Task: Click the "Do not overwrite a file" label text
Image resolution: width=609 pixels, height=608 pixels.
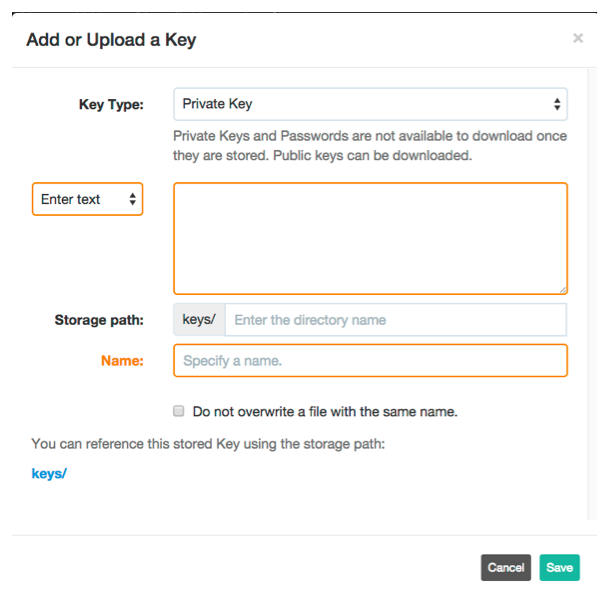Action: pos(325,411)
